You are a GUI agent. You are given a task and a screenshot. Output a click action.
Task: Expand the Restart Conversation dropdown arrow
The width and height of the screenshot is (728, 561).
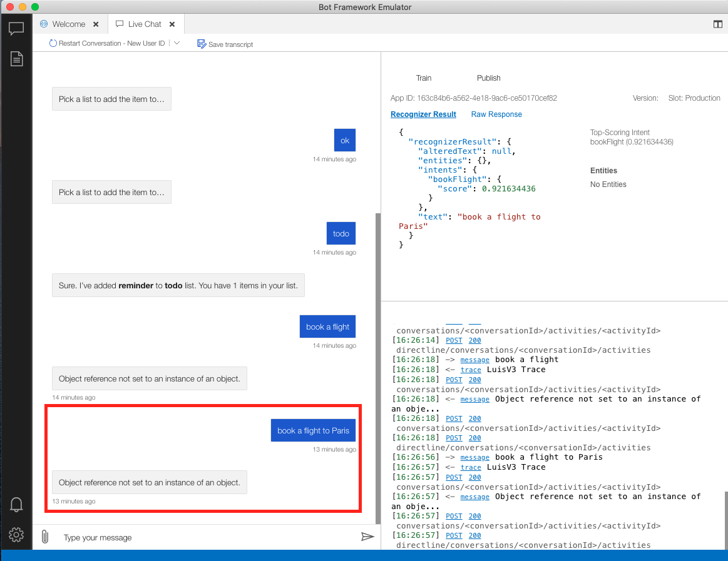(177, 43)
